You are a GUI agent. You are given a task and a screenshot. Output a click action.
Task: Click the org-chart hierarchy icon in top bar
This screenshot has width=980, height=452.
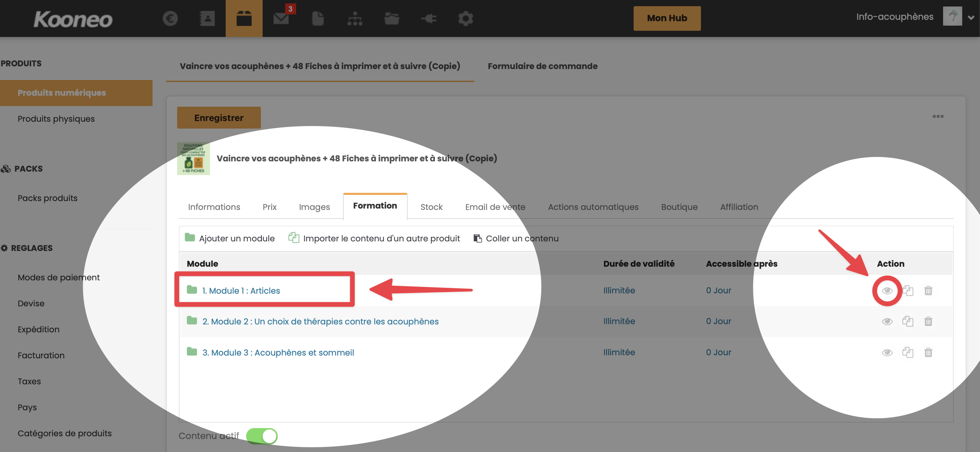pyautogui.click(x=355, y=18)
